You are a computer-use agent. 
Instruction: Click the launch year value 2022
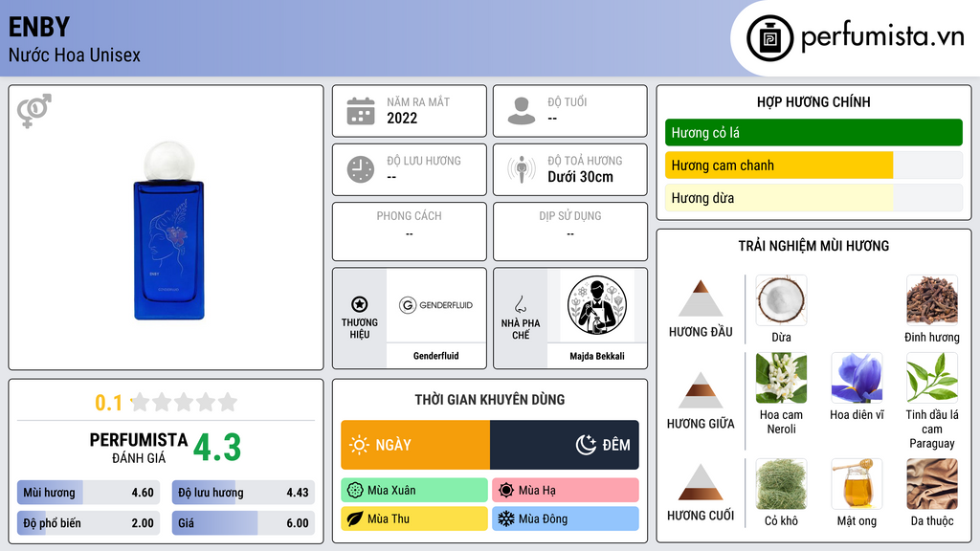pyautogui.click(x=402, y=118)
